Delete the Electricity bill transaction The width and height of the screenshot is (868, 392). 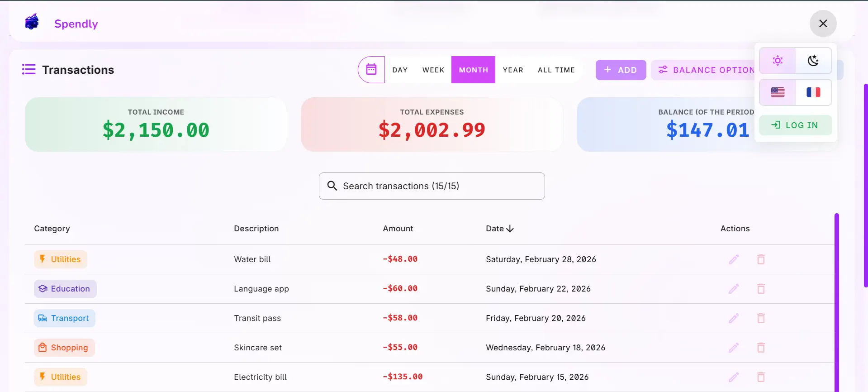[761, 377]
